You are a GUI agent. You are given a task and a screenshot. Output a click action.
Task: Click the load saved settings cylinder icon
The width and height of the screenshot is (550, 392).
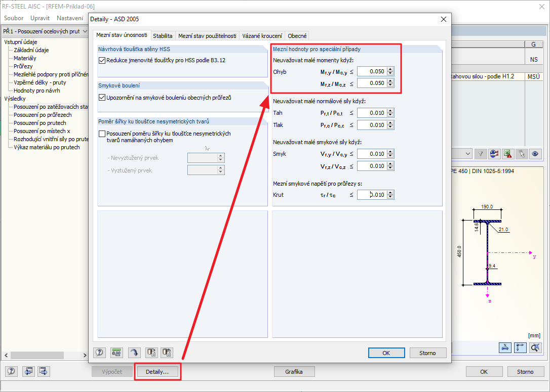[151, 353]
